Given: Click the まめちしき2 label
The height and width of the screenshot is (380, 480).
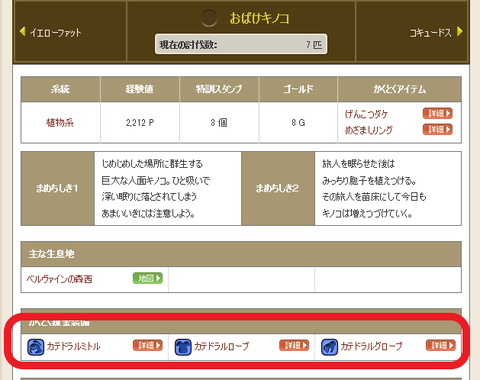Looking at the screenshot, I should coord(277,188).
